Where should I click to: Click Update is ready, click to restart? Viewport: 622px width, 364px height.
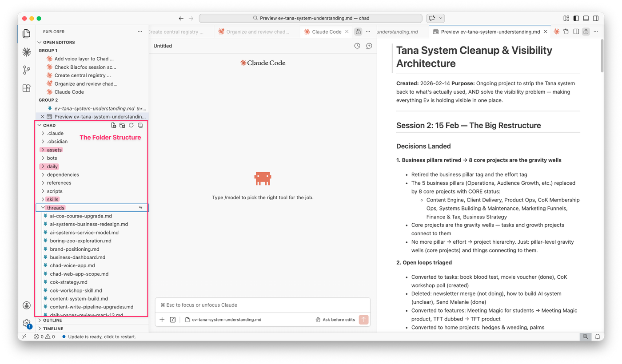pyautogui.click(x=100, y=336)
